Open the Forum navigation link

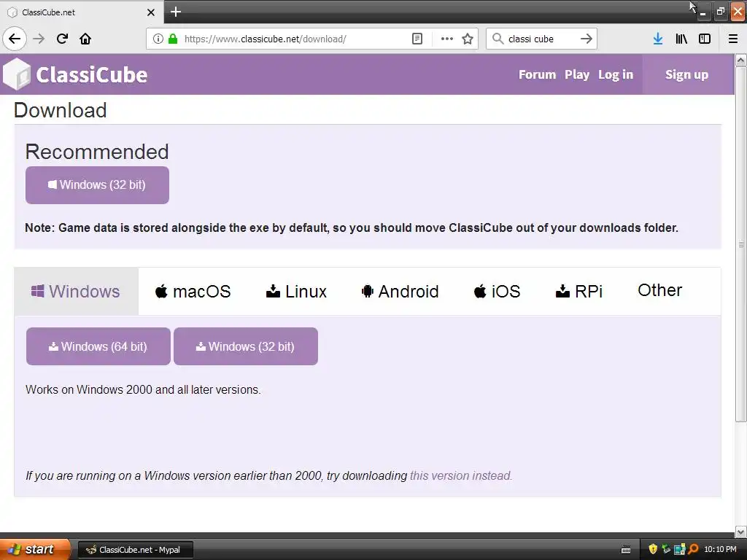click(x=537, y=75)
